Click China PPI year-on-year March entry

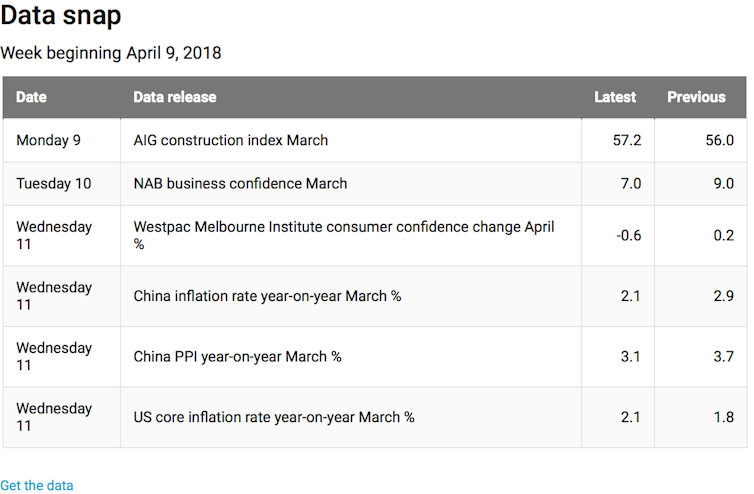238,357
